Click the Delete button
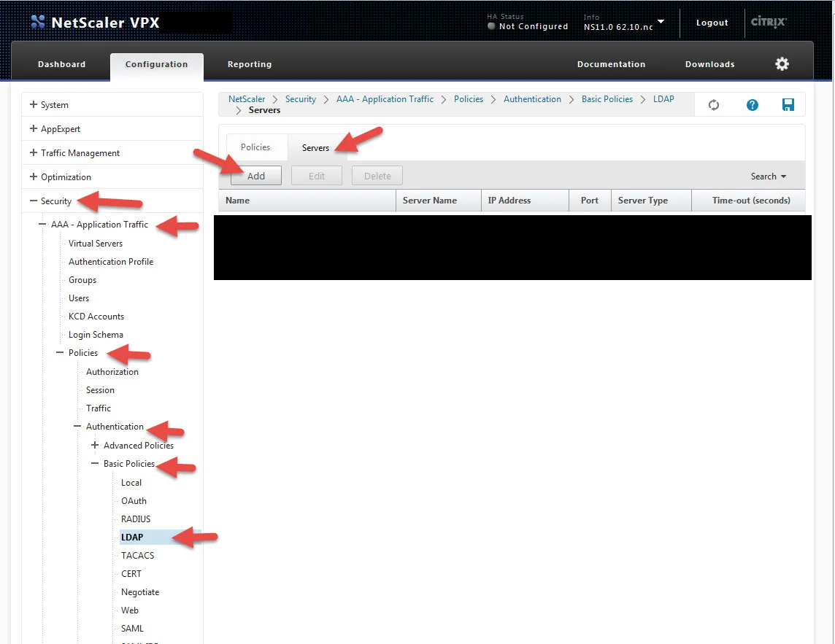This screenshot has width=835, height=644. point(377,176)
